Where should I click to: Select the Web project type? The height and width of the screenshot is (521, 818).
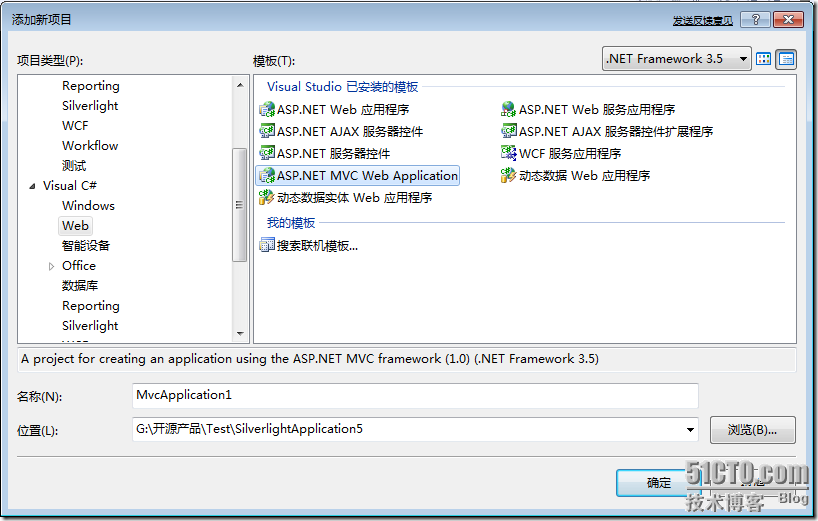point(75,226)
